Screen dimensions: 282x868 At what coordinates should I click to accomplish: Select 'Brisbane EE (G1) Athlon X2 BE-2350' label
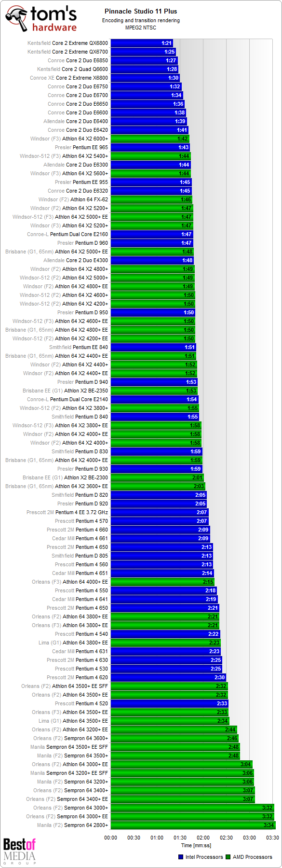[x=65, y=391]
